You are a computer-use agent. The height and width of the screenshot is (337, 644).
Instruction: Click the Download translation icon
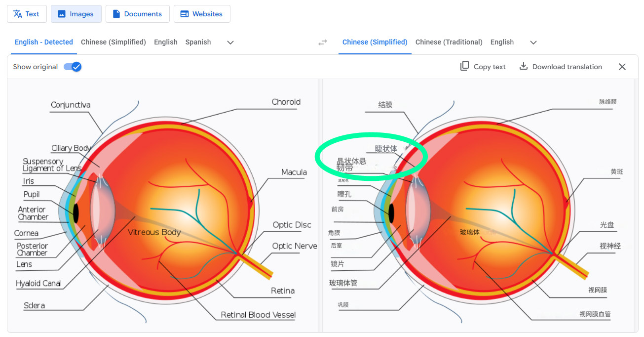523,66
